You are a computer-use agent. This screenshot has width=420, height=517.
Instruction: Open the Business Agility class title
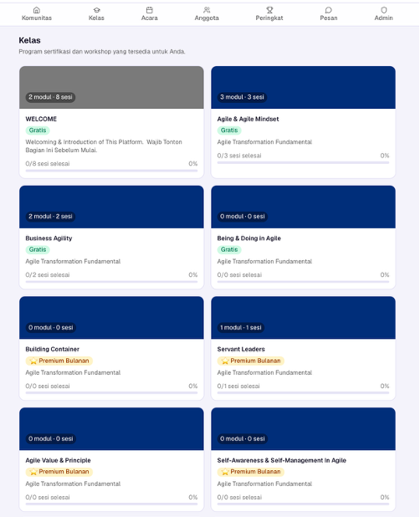tap(49, 238)
